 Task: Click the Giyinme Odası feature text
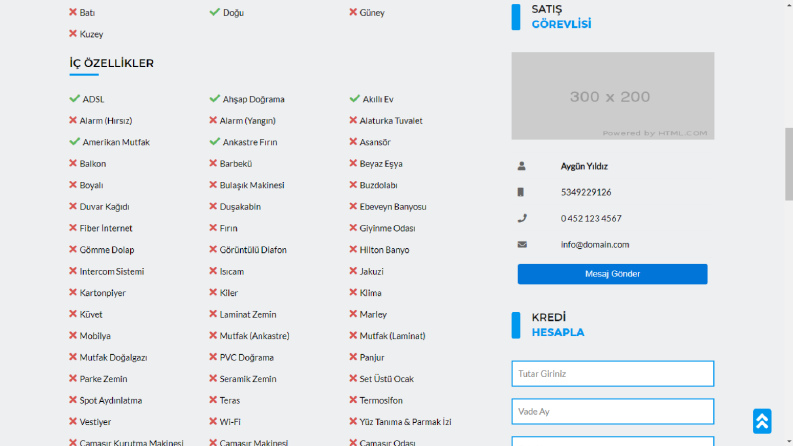[x=387, y=228]
